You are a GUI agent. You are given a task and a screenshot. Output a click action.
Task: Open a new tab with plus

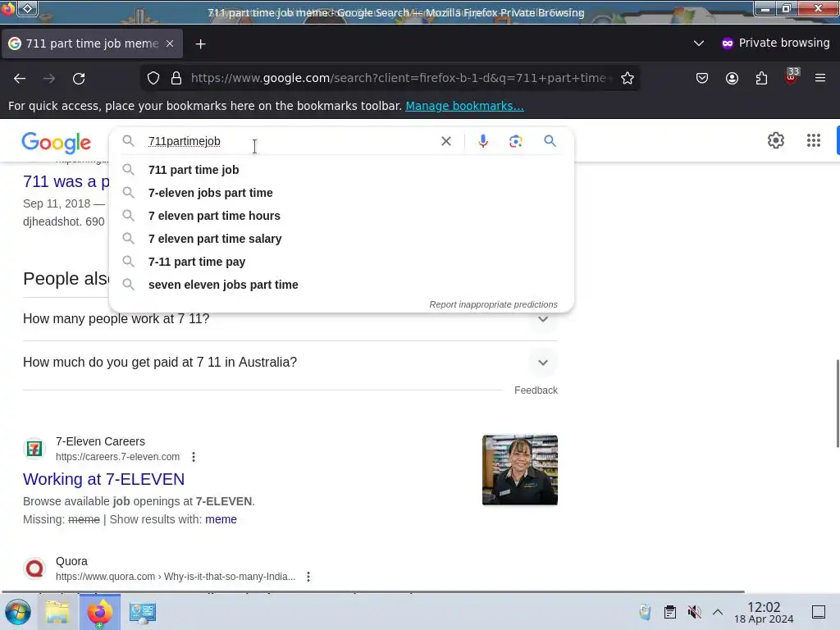pyautogui.click(x=200, y=44)
